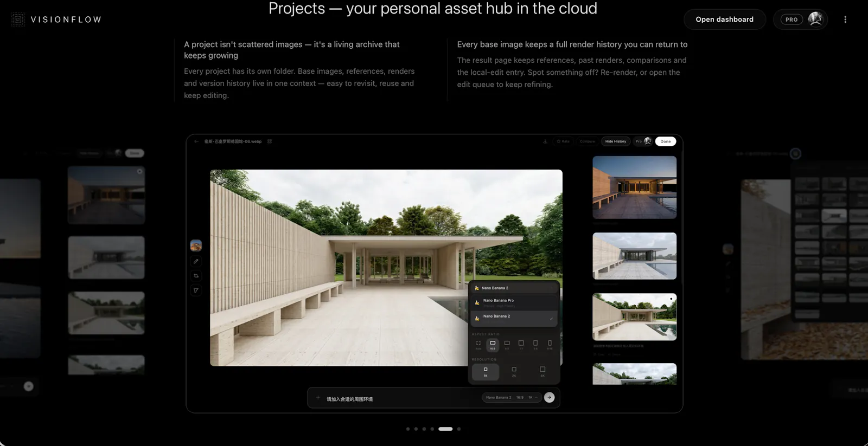Screen dimensions: 868x446
Task: Click the 'living archive that keeps growing' heading
Action: click(292, 50)
